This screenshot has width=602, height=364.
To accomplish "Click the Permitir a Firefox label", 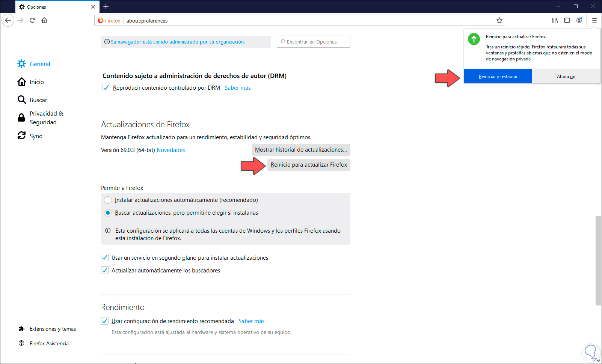I will (x=122, y=188).
